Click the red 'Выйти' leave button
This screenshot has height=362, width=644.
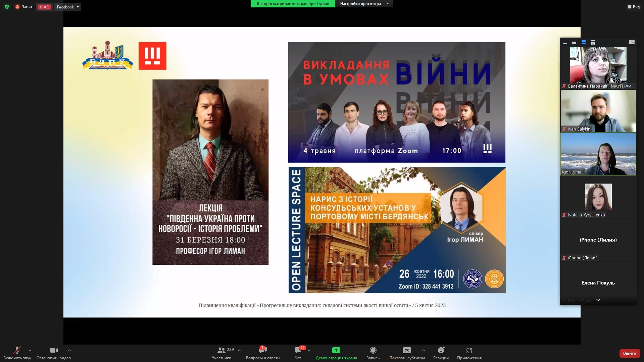[x=630, y=353]
